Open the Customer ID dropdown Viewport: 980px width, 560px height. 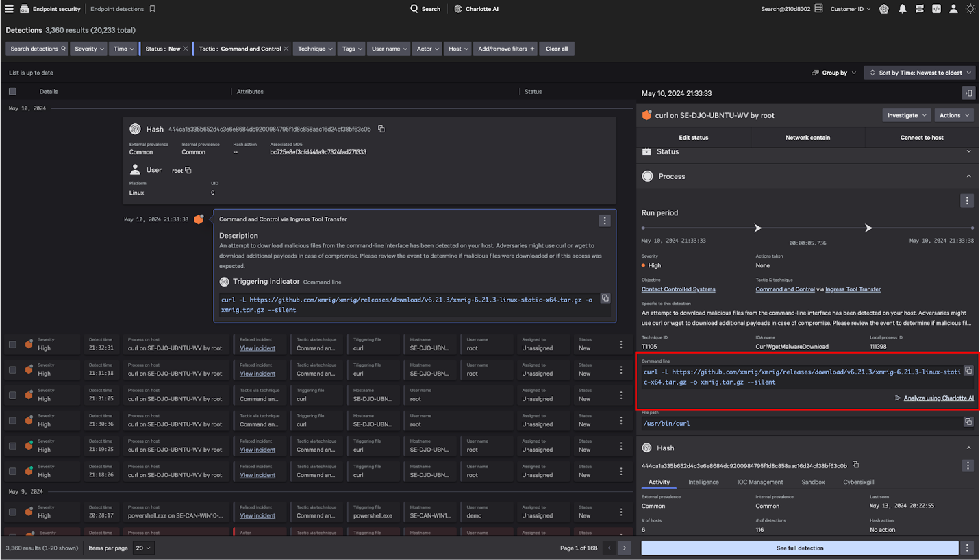(851, 9)
